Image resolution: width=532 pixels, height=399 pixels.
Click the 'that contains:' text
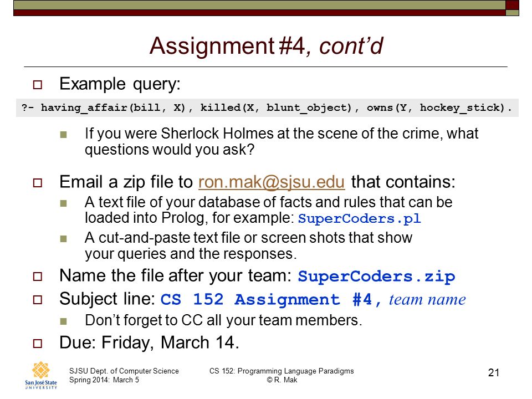click(403, 182)
